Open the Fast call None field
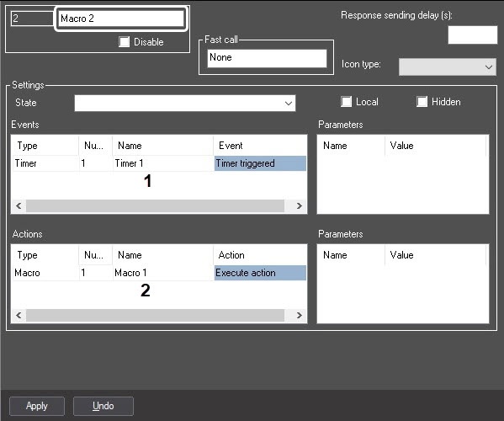Viewport: 504px width, 421px height. click(267, 58)
